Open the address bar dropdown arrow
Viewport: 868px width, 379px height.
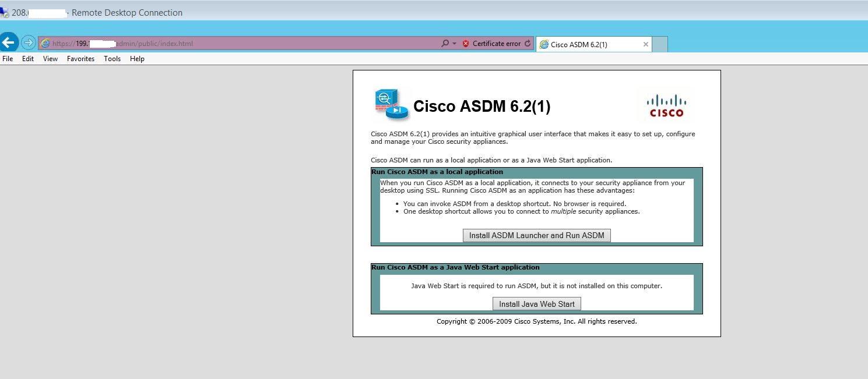tap(455, 44)
